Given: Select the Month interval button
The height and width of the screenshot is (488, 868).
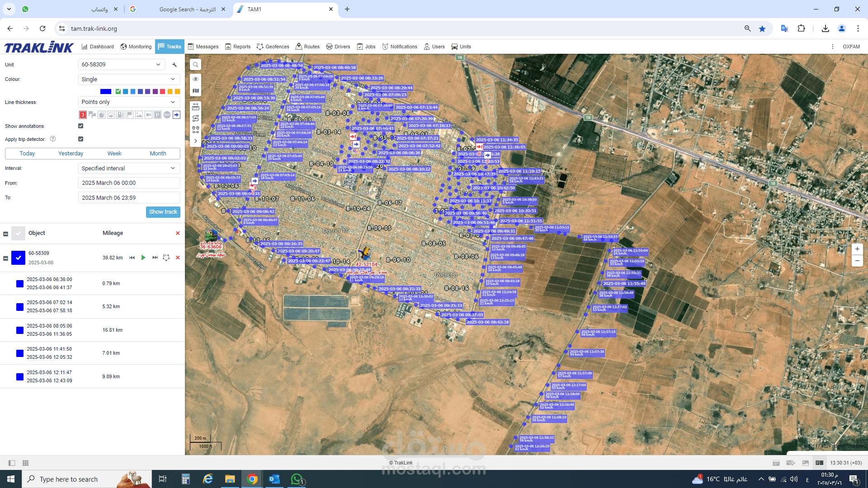Looking at the screenshot, I should pyautogui.click(x=158, y=154).
